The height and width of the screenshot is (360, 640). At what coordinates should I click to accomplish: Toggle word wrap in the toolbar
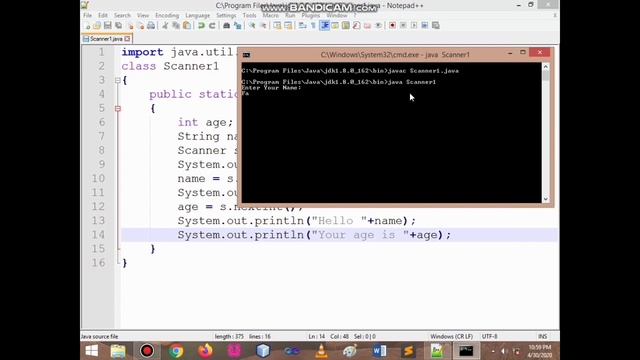(302, 26)
